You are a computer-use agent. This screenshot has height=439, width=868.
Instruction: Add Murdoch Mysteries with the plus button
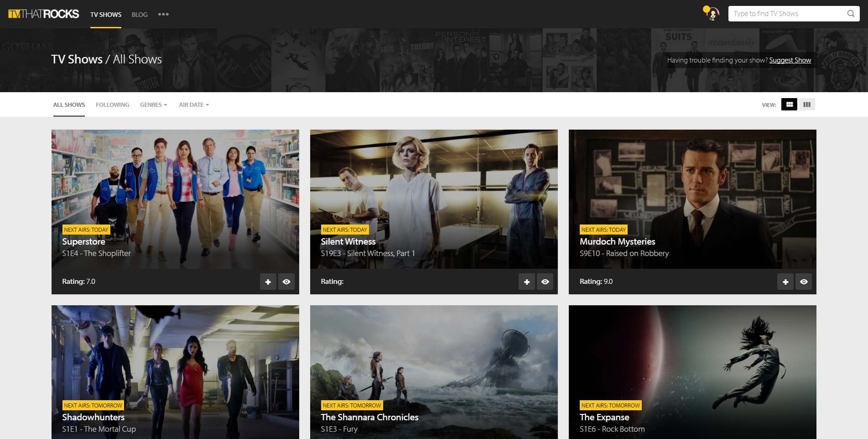tap(785, 282)
